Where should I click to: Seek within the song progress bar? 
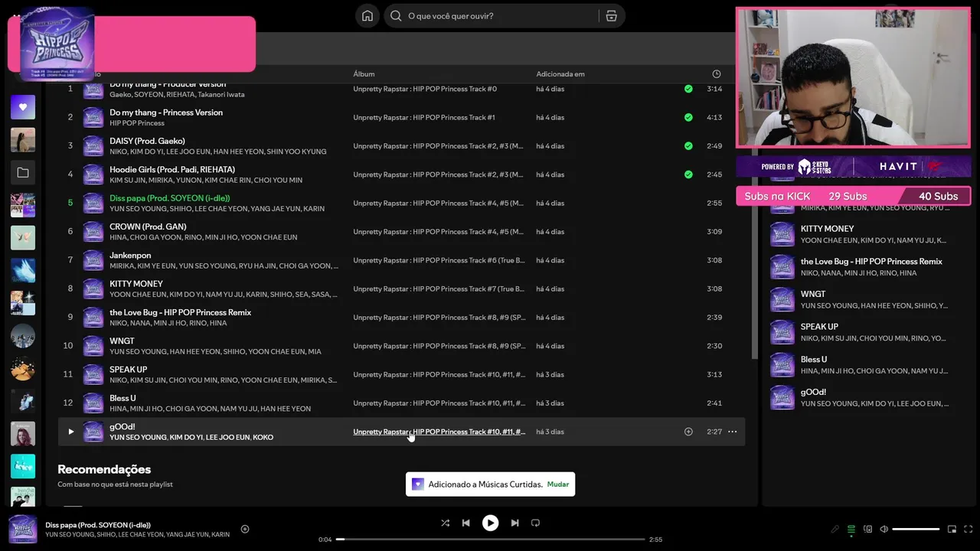[491, 540]
